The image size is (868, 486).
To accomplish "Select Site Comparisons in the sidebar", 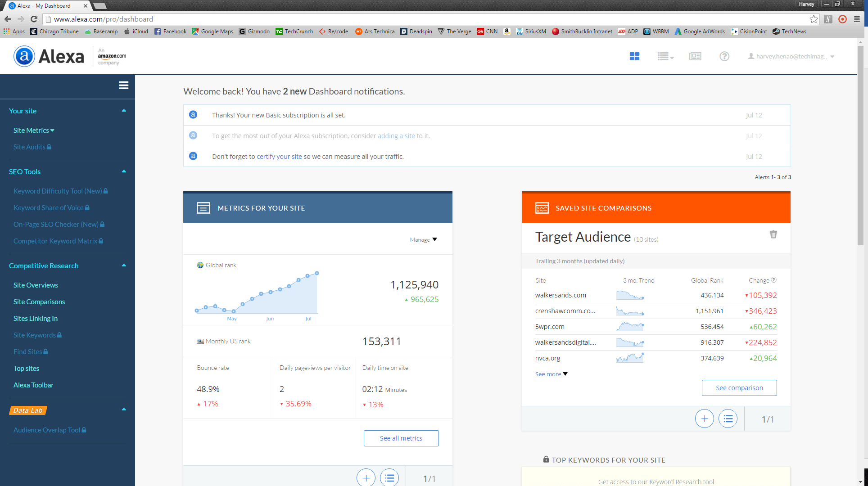I will coord(39,301).
